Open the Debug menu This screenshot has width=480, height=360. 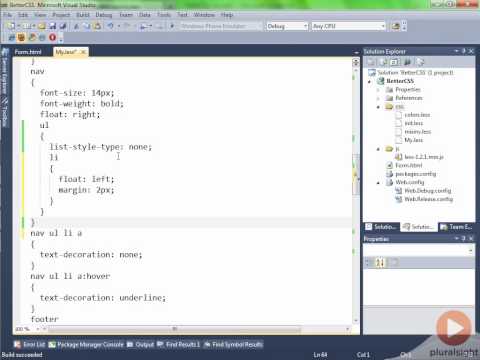104,15
